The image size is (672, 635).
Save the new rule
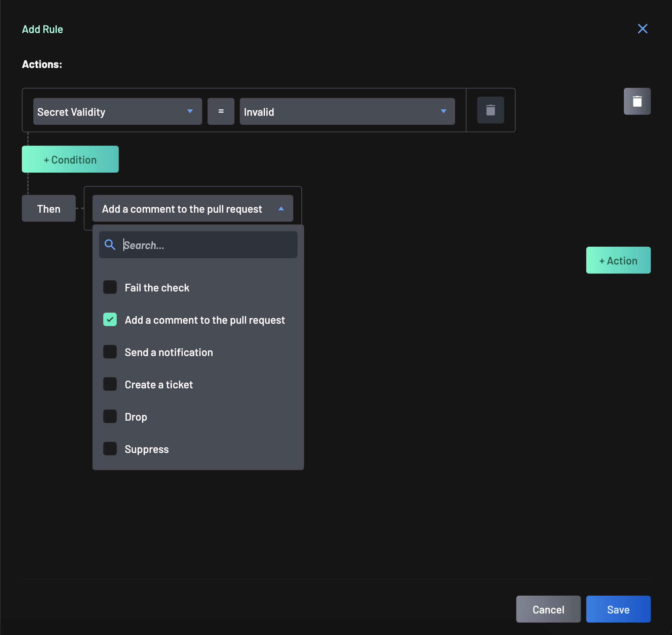(x=618, y=609)
